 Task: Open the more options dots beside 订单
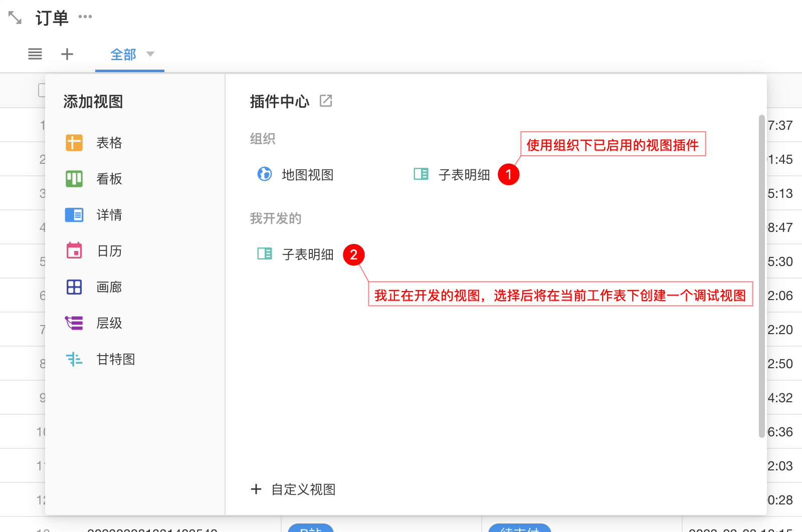(x=85, y=17)
